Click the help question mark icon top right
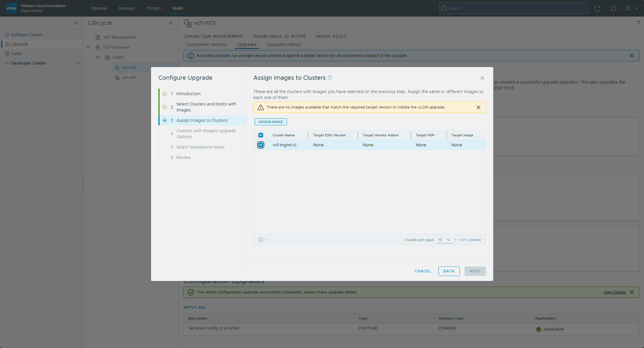644x348 pixels. tap(638, 23)
